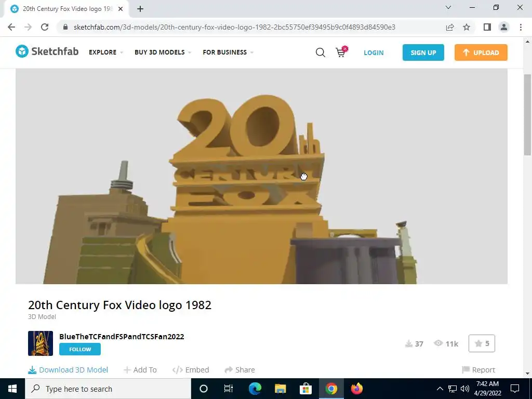Expand FOR BUSINESS menu
The height and width of the screenshot is (399, 532).
pyautogui.click(x=228, y=52)
